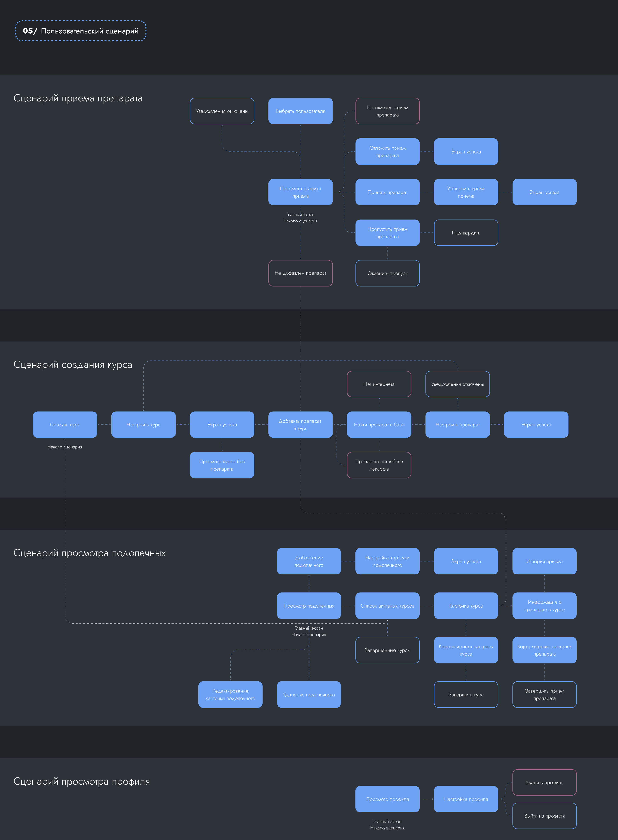The width and height of the screenshot is (618, 840).
Task: Select 'Добавить препарат в курс' node
Action: [x=300, y=424]
